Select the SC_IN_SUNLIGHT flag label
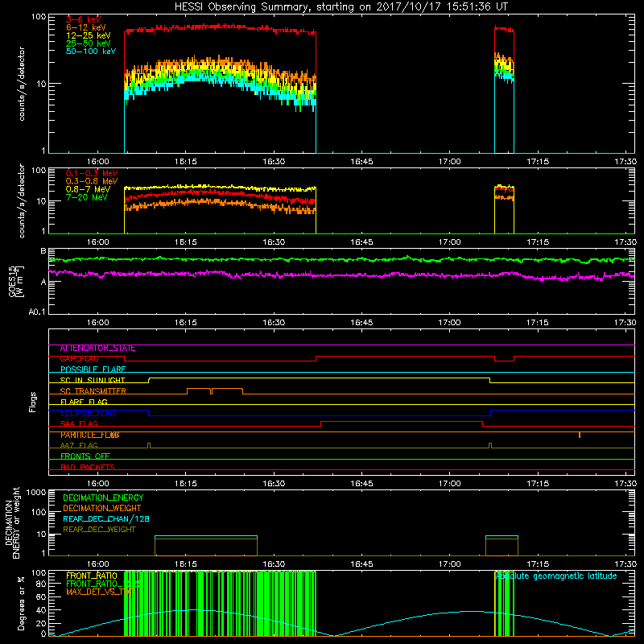 pyautogui.click(x=93, y=380)
